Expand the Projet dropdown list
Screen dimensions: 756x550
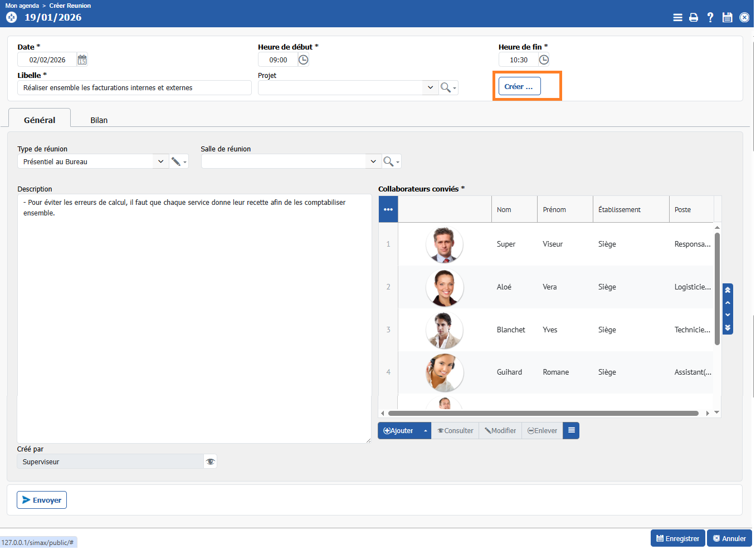tap(430, 87)
